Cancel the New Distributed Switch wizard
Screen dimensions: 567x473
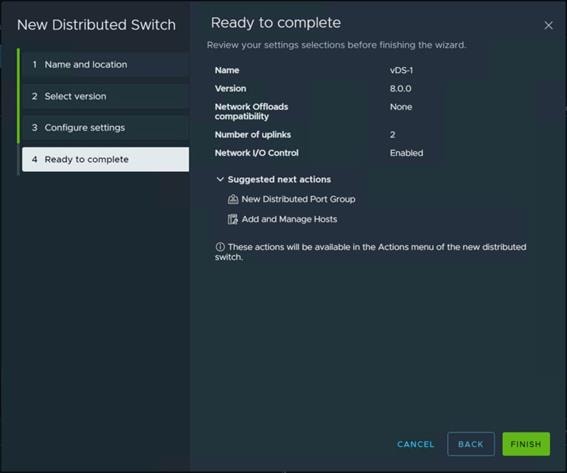[x=415, y=444]
